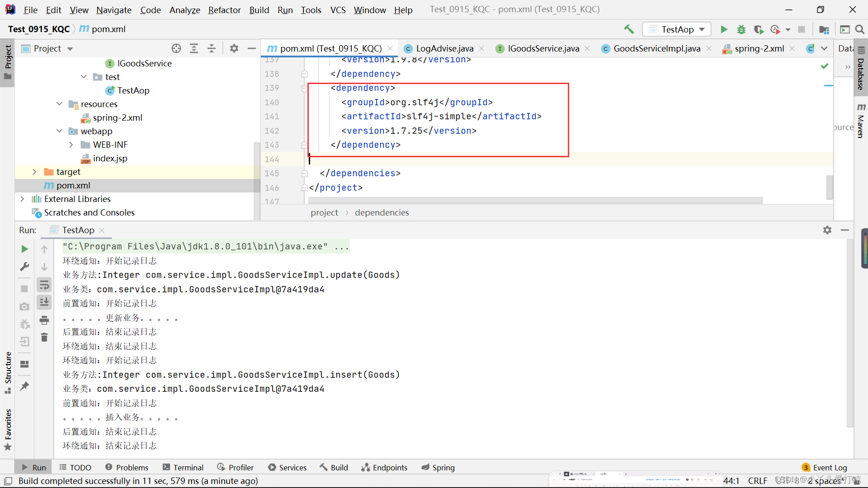Screen dimensions: 868x488
Task: Pin the Run tab with pin icon
Action: (25, 386)
